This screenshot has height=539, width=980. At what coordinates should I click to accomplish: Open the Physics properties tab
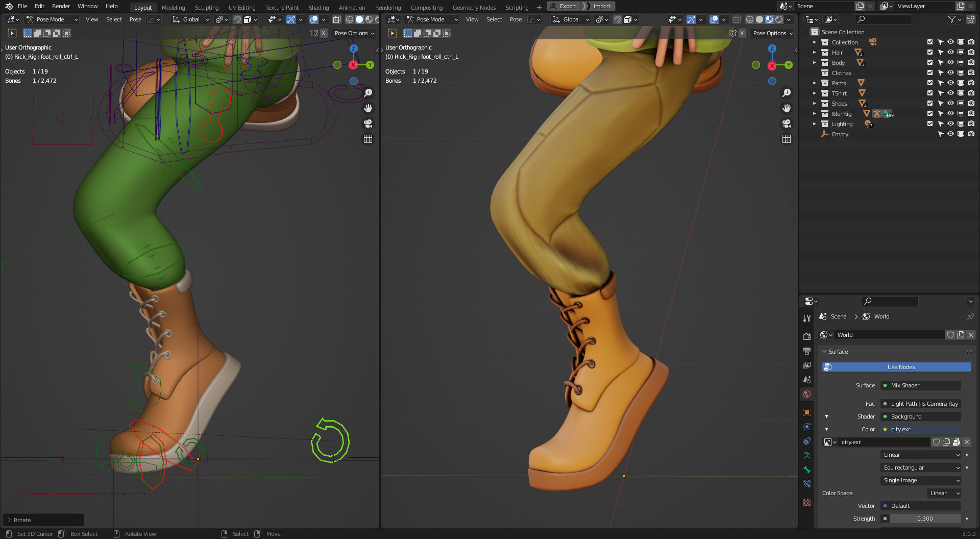(x=807, y=427)
